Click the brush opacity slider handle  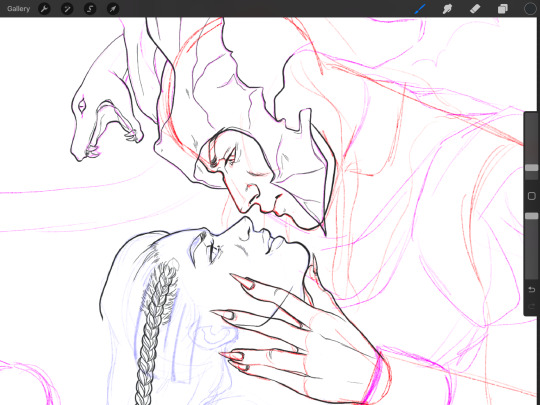pos(531,216)
